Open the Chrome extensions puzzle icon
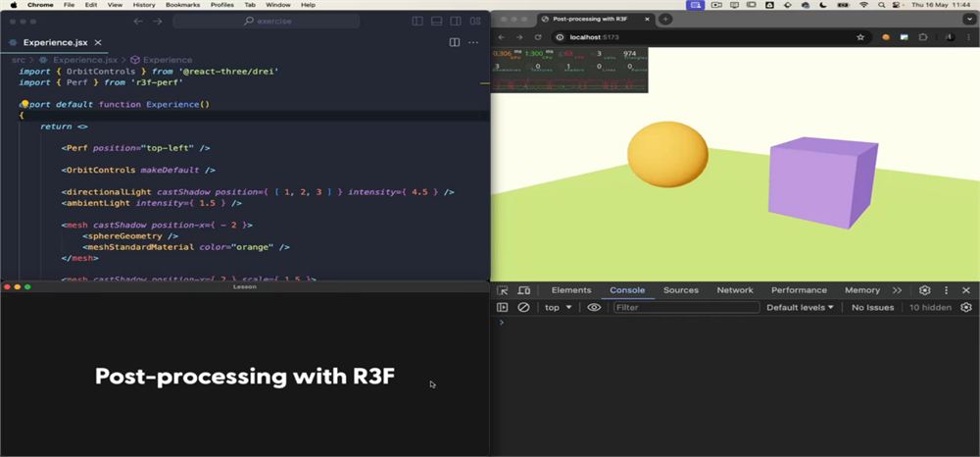This screenshot has height=457, width=980. pyautogui.click(x=923, y=37)
